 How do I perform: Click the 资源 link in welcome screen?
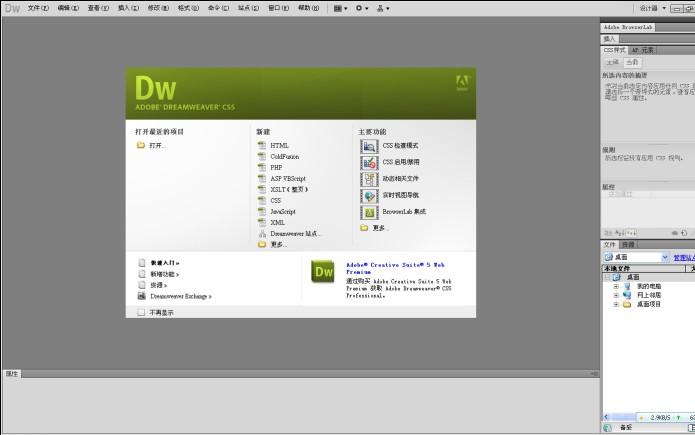(x=158, y=285)
